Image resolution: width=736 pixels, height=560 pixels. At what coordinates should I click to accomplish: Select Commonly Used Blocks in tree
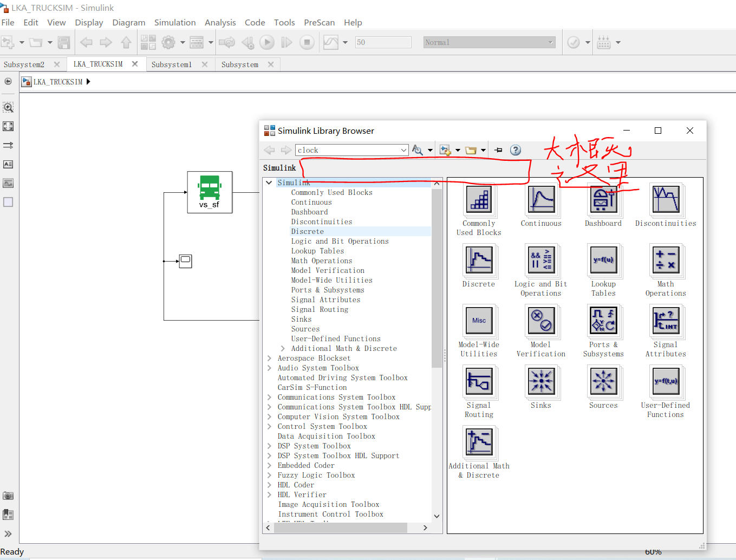332,192
